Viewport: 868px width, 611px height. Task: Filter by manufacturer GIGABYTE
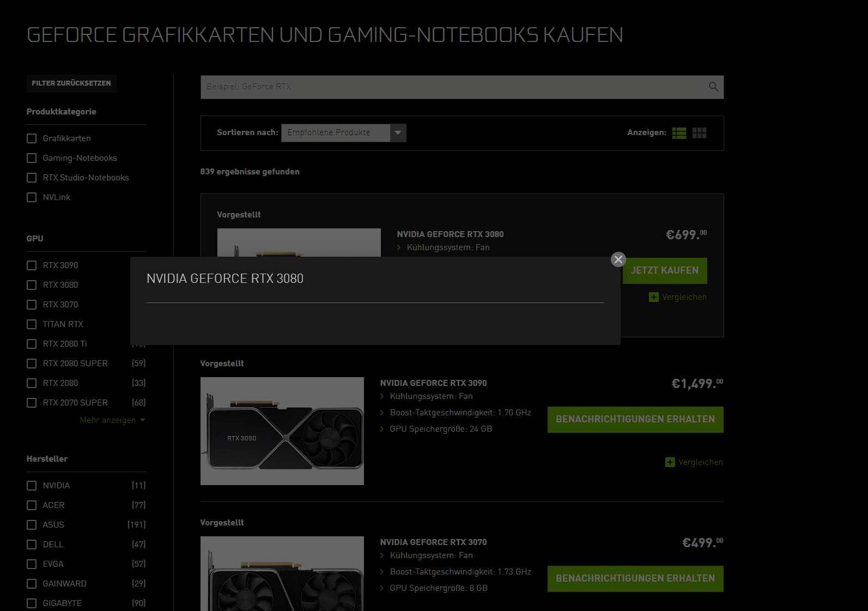(32, 603)
